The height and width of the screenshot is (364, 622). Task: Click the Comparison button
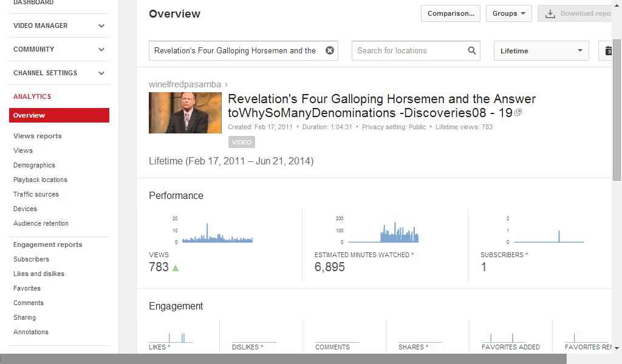[x=451, y=13]
